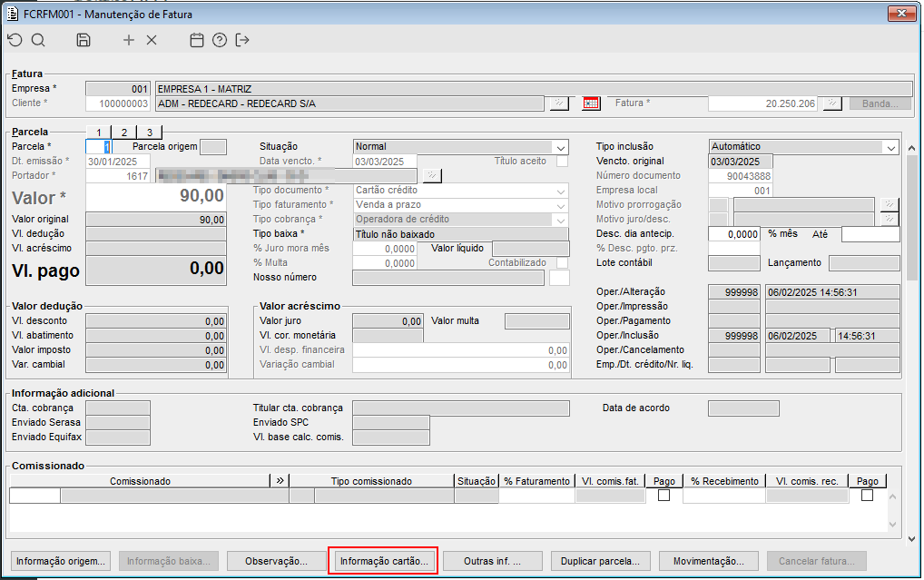Click the Comissionado code cell in grid
This screenshot has height=580, width=924.
click(34, 496)
